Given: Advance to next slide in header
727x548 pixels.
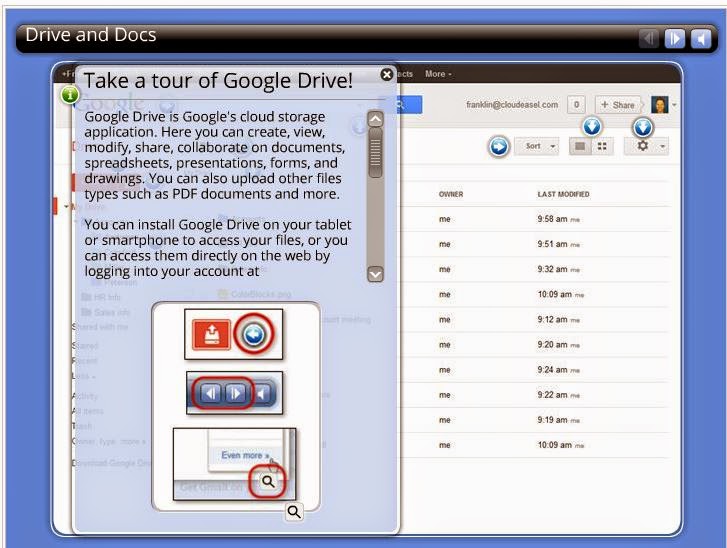Looking at the screenshot, I should coord(675,38).
